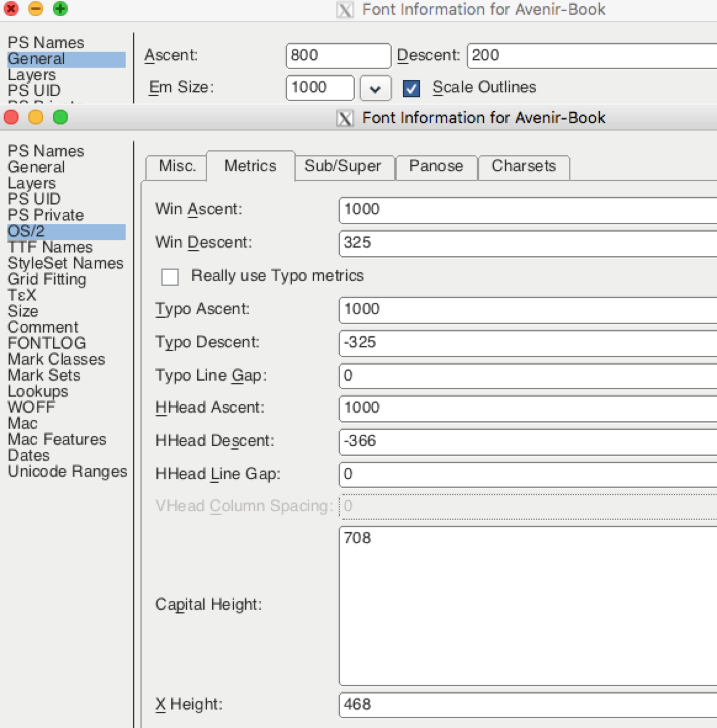Click the Capital Height text box
The image size is (717, 728).
click(529, 606)
